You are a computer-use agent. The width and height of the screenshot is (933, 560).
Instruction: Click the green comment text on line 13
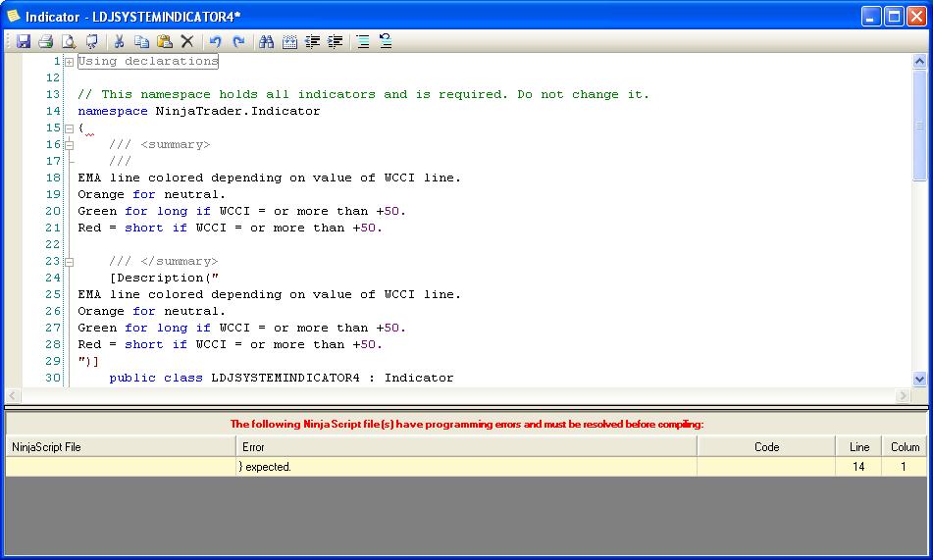364,94
